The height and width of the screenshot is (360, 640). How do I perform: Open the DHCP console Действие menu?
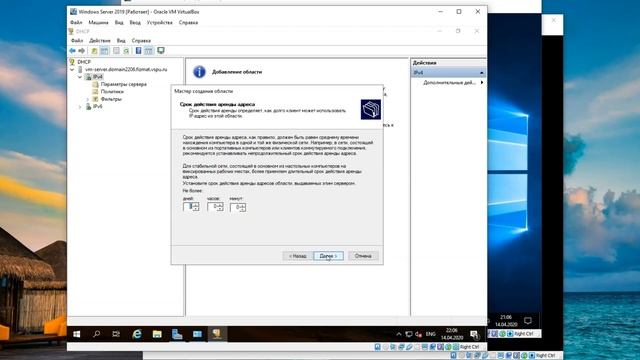(x=100, y=40)
